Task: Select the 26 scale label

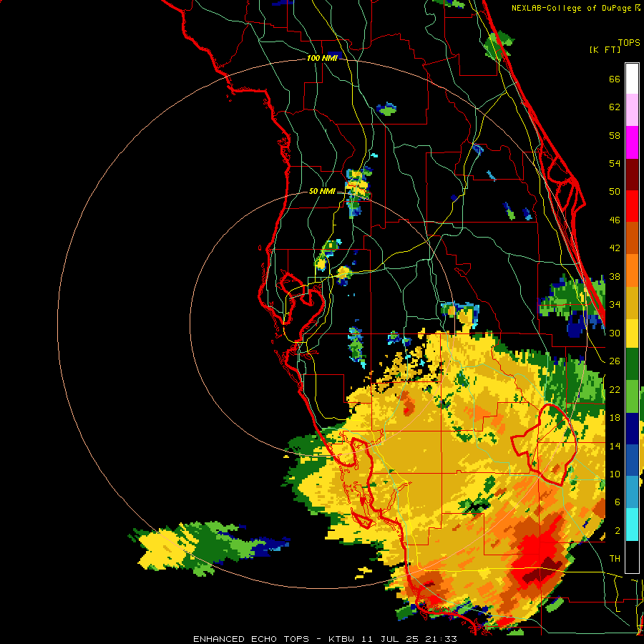Action: (x=615, y=361)
